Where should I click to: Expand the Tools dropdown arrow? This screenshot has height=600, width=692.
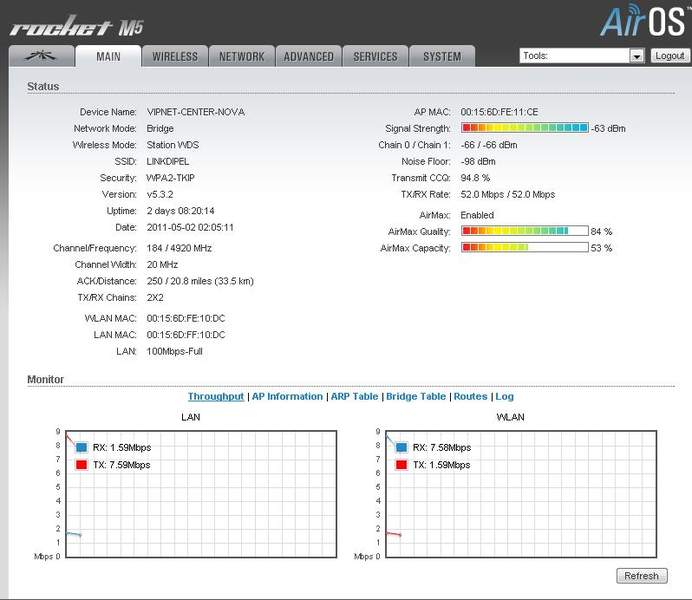click(x=636, y=56)
